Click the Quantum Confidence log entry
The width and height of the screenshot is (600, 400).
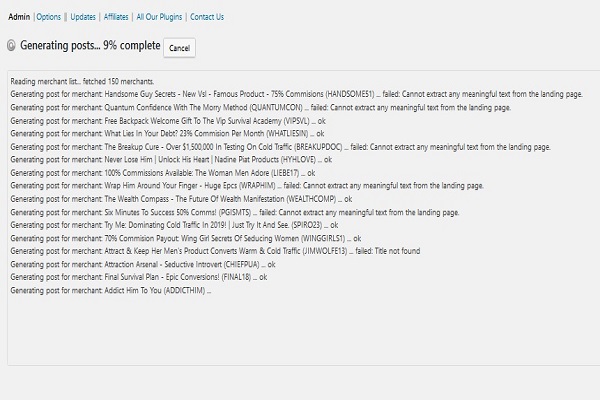pos(261,108)
